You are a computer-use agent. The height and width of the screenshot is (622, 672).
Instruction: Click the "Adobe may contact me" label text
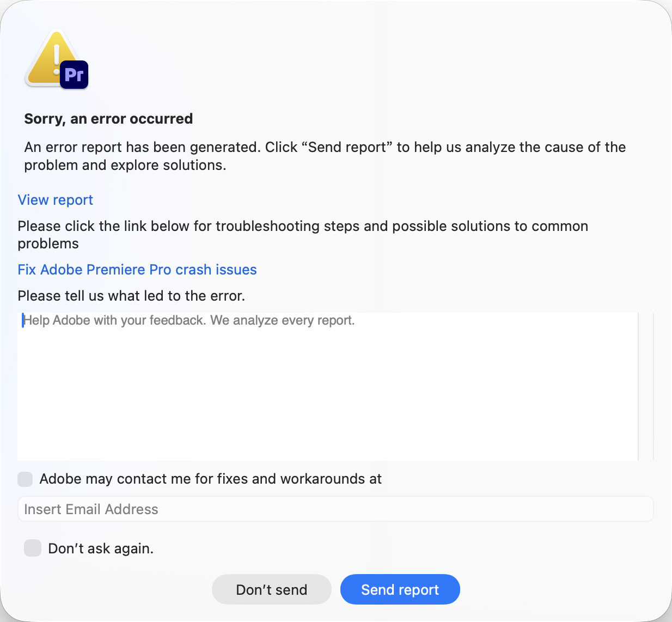211,479
